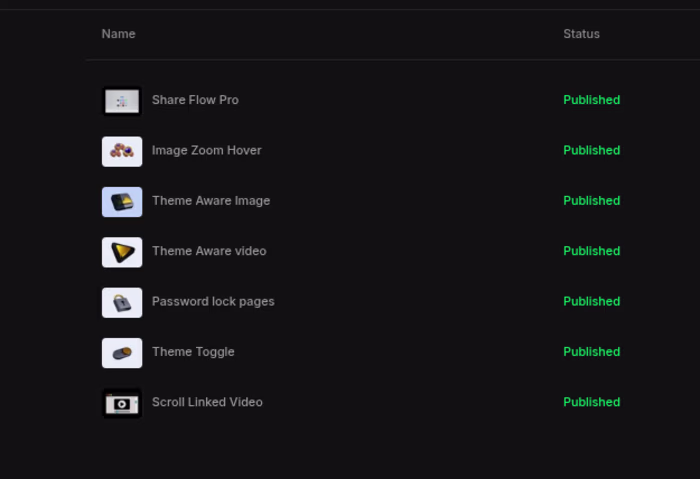Select the Theme Aware Image name text
Screen dimensions: 700x479
(211, 201)
